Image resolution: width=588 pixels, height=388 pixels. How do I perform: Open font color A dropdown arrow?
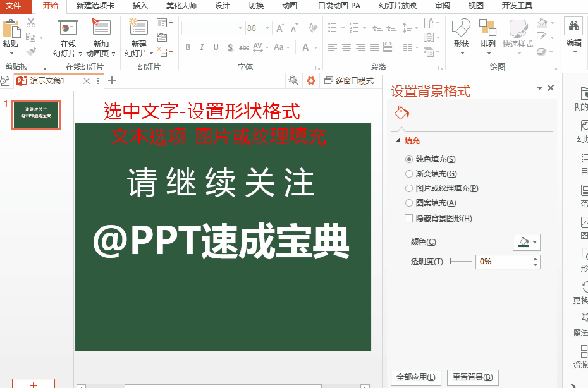[x=315, y=47]
